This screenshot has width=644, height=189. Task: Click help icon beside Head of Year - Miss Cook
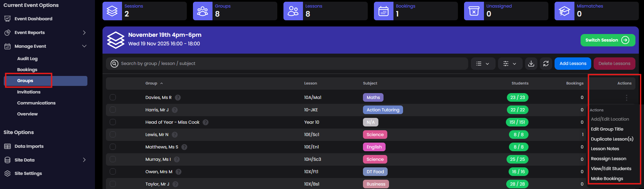pos(206,122)
